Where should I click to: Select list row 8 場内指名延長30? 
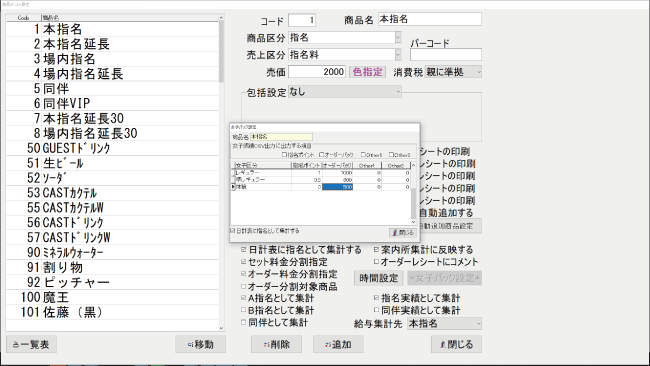pyautogui.click(x=112, y=133)
